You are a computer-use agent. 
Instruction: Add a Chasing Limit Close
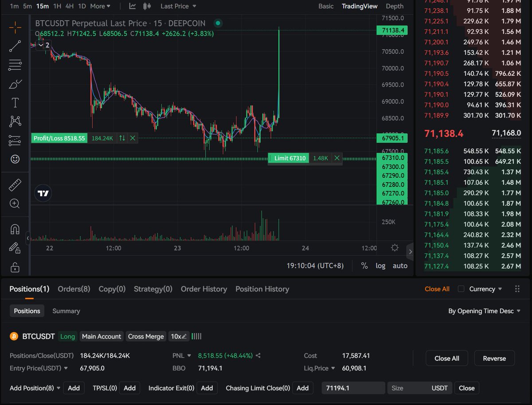pos(302,388)
